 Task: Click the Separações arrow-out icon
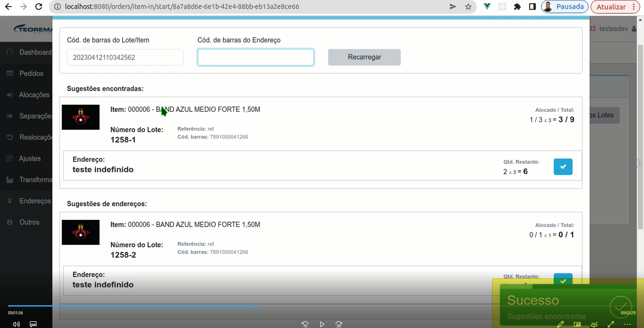point(10,116)
